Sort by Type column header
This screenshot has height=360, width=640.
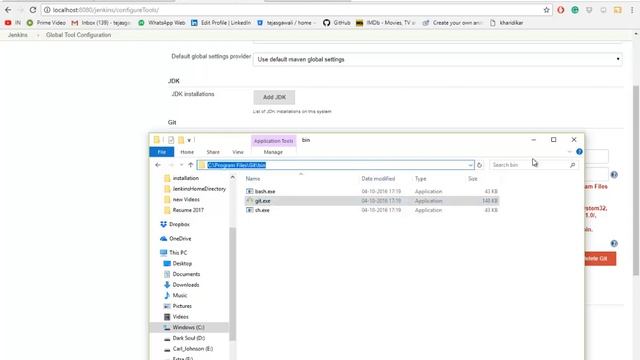coord(421,179)
